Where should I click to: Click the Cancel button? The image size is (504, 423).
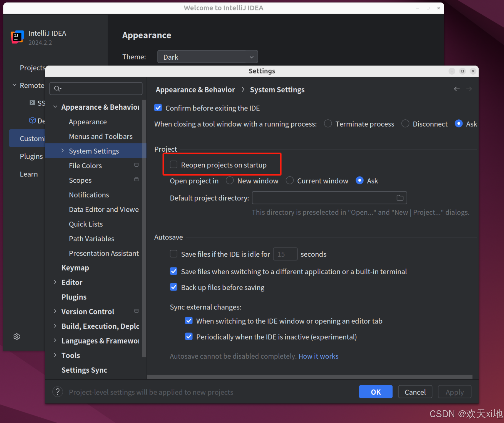point(415,392)
